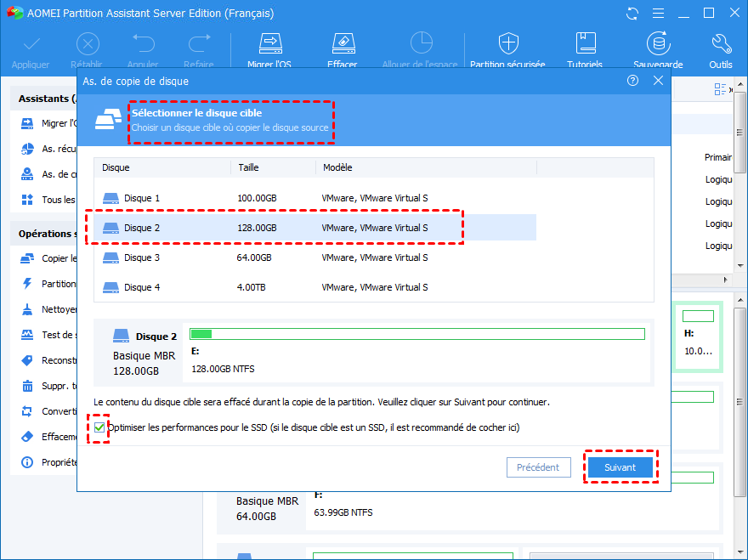The width and height of the screenshot is (748, 560).
Task: Click scroll-down arrow of partition list scrollbar
Action: click(739, 266)
